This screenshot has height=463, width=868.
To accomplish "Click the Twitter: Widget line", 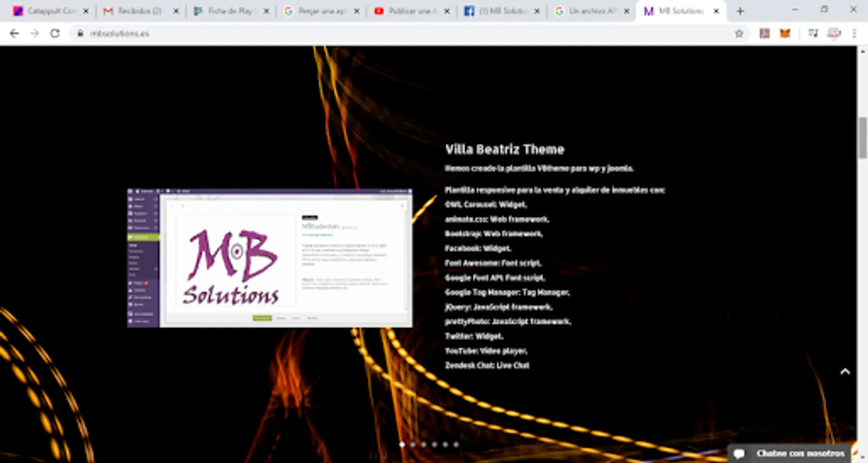I will tap(474, 336).
